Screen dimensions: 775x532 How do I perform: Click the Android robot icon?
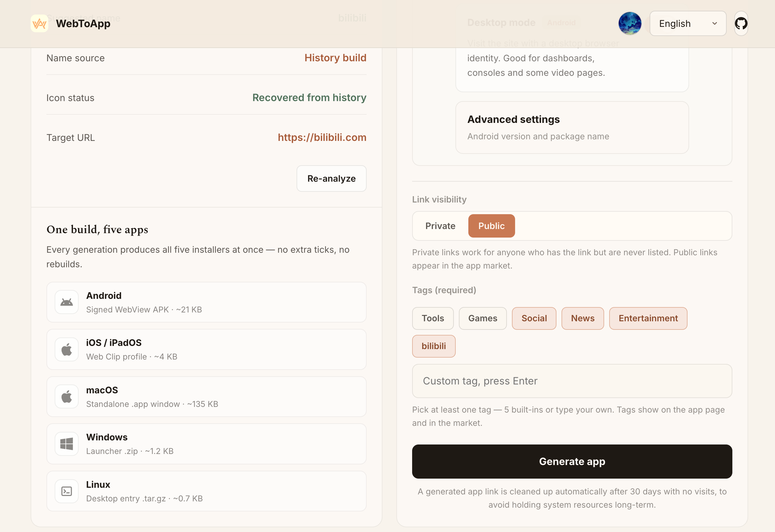(x=67, y=302)
